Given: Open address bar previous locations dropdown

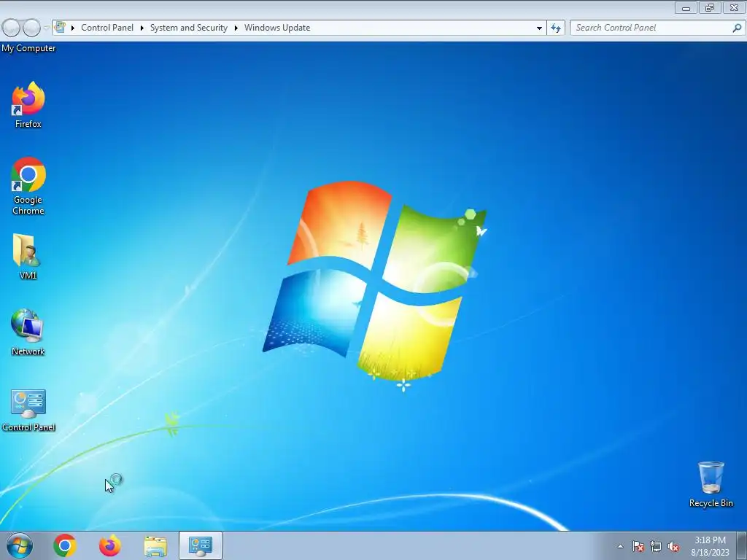Looking at the screenshot, I should coord(539,28).
